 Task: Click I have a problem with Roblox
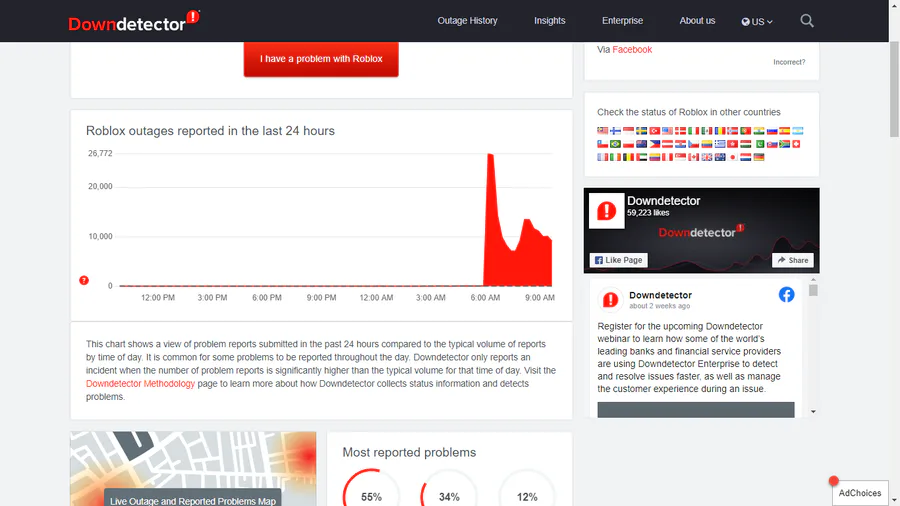(x=321, y=59)
